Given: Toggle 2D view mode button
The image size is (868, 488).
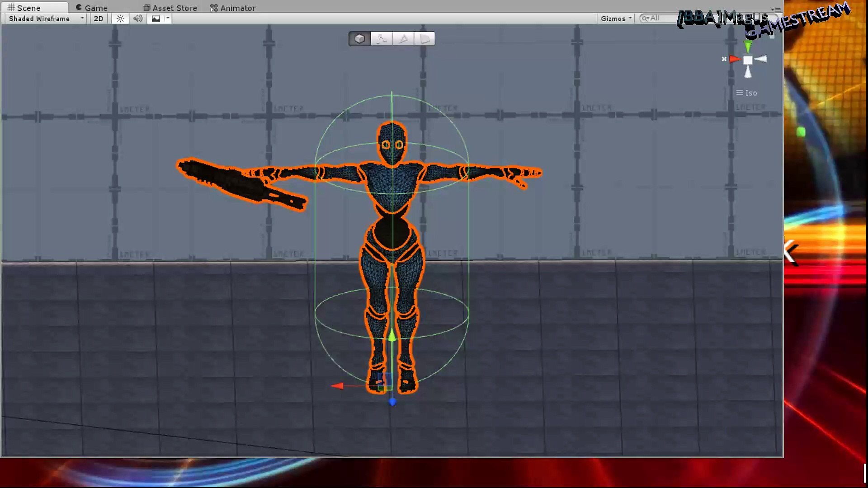Looking at the screenshot, I should point(99,19).
